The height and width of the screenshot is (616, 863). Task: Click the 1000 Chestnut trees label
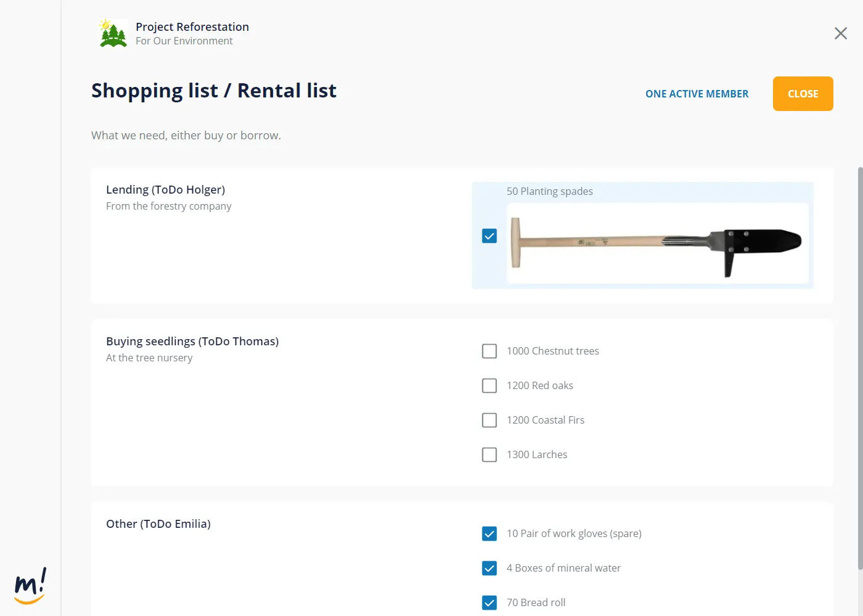click(553, 351)
